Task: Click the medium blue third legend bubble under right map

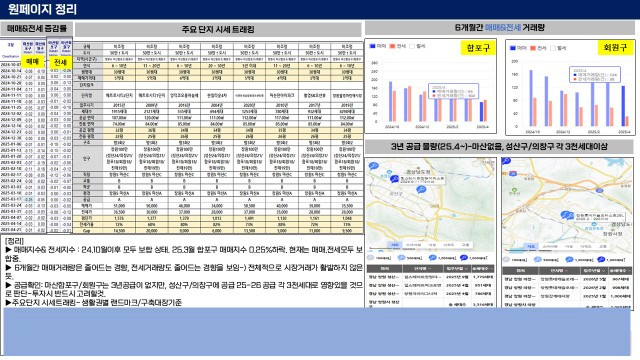Action: pyautogui.click(x=569, y=260)
